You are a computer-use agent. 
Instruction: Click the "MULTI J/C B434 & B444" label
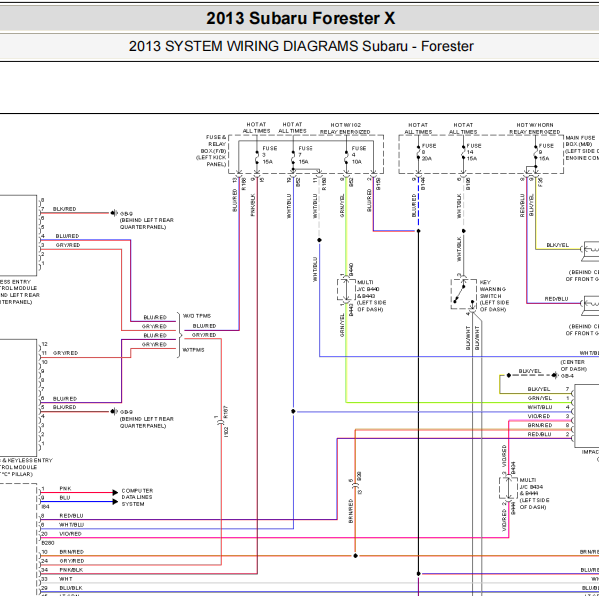(531, 487)
